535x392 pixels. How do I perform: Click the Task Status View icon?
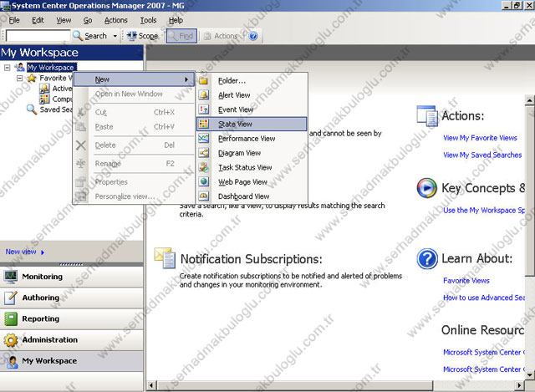tap(204, 167)
